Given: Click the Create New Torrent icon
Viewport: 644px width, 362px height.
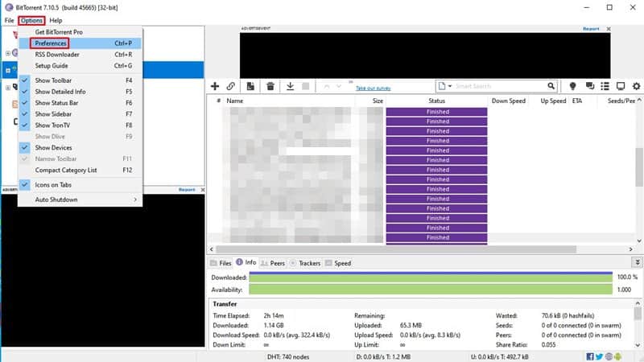Looking at the screenshot, I should click(250, 86).
